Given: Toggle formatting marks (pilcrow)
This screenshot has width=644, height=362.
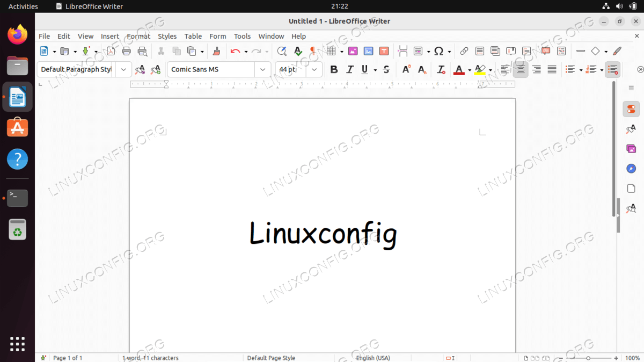Looking at the screenshot, I should (x=313, y=51).
